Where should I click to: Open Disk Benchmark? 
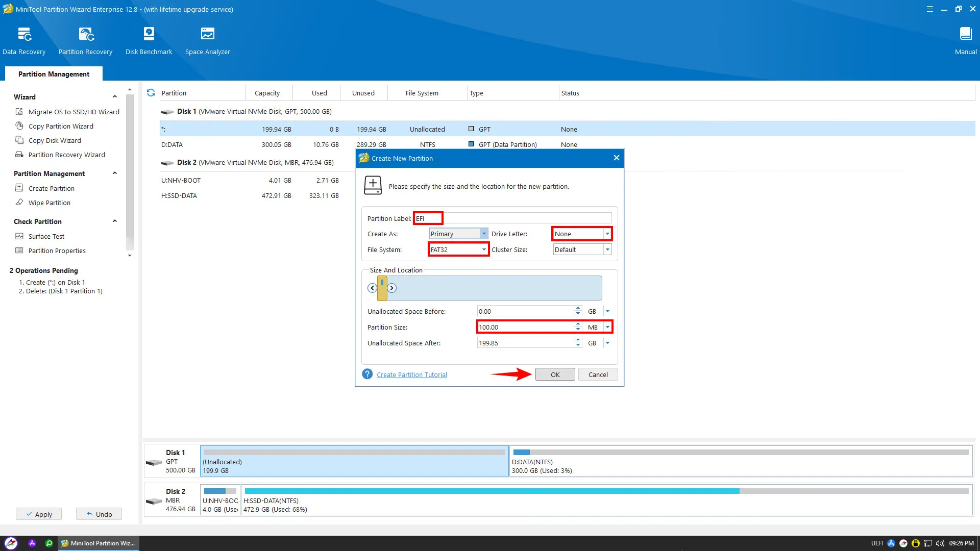coord(149,40)
